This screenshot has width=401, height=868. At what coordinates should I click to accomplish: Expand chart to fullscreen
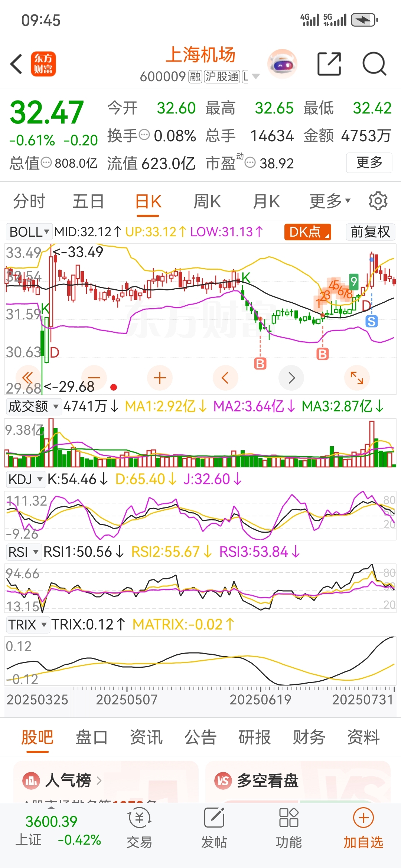coord(357,378)
